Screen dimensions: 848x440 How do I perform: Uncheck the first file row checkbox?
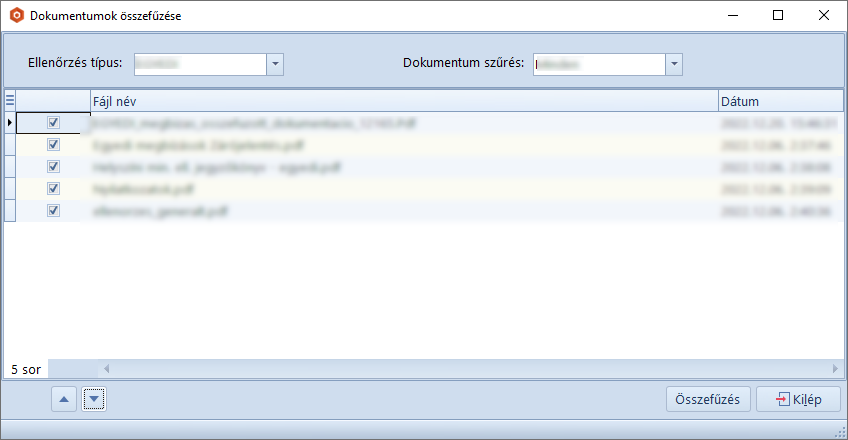pos(54,122)
